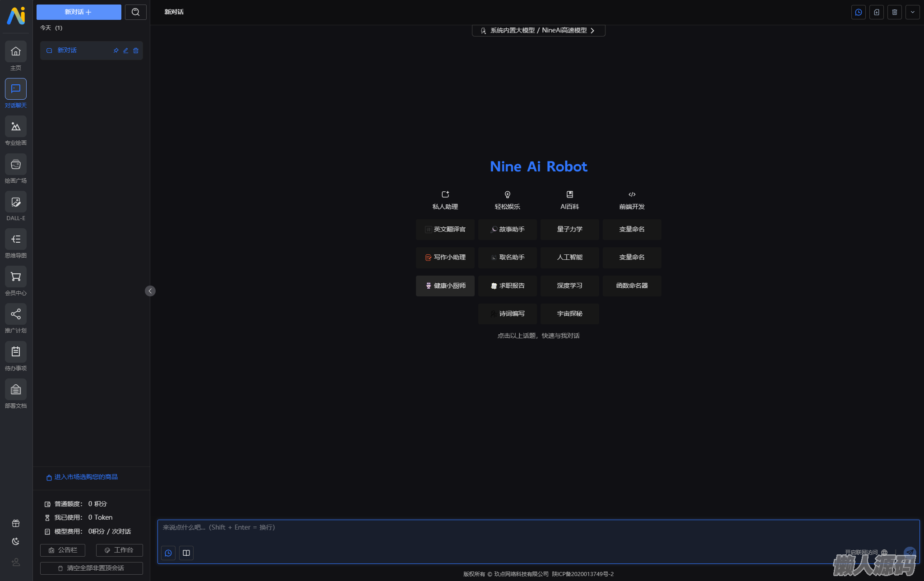Image resolution: width=924 pixels, height=581 pixels.
Task: Open the 思维导图 mind map icon
Action: (16, 240)
